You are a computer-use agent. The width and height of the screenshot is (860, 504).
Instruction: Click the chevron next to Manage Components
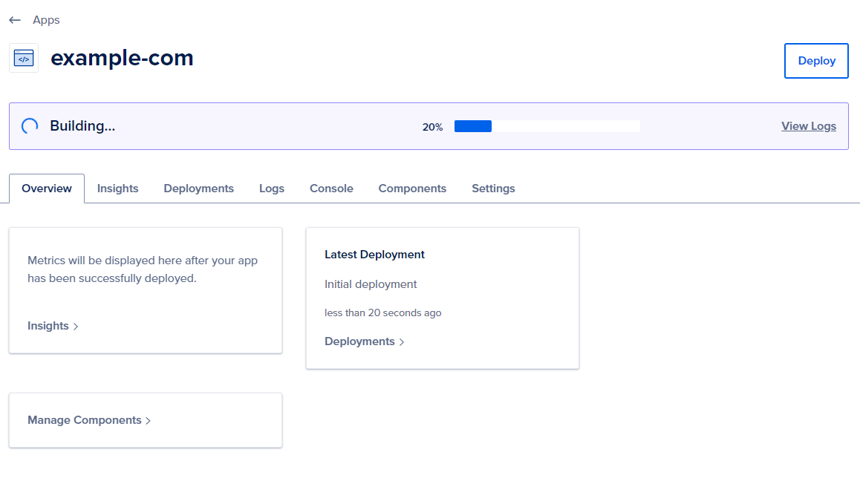coord(148,421)
